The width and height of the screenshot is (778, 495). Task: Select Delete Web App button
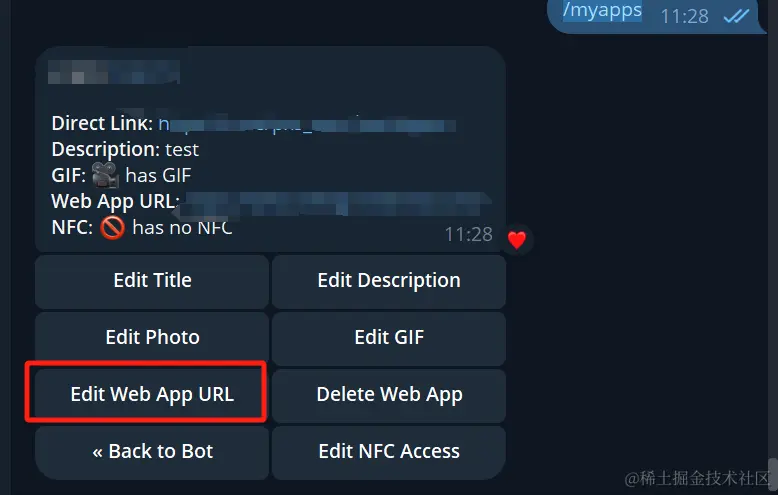click(x=389, y=395)
